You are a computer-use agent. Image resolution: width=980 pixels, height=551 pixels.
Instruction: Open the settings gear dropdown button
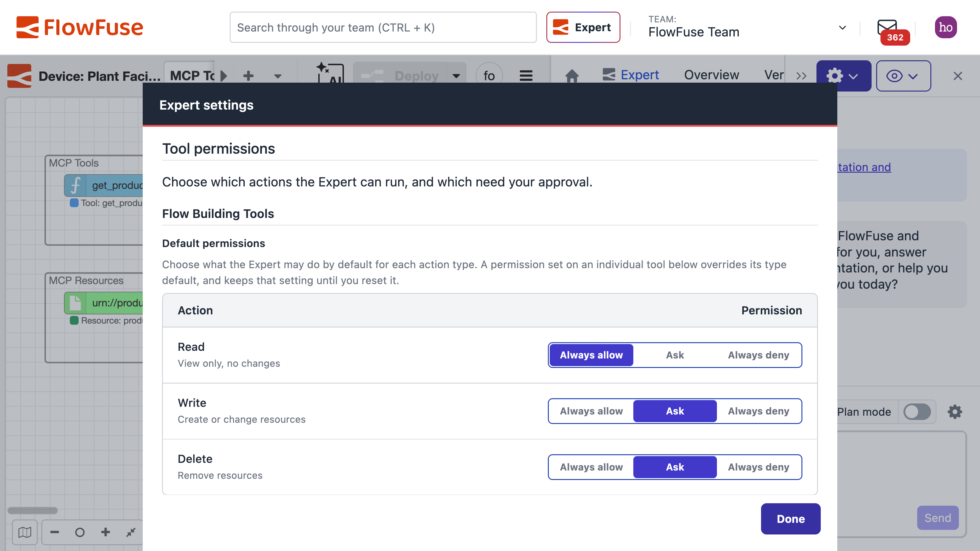843,76
